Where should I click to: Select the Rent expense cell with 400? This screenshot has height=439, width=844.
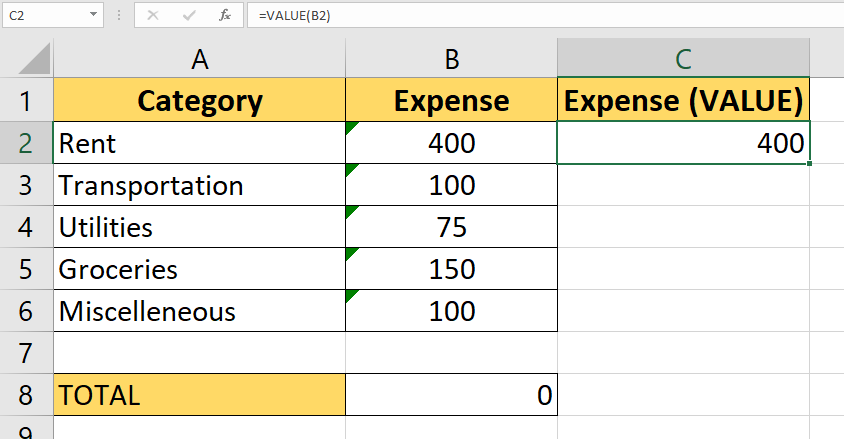451,143
